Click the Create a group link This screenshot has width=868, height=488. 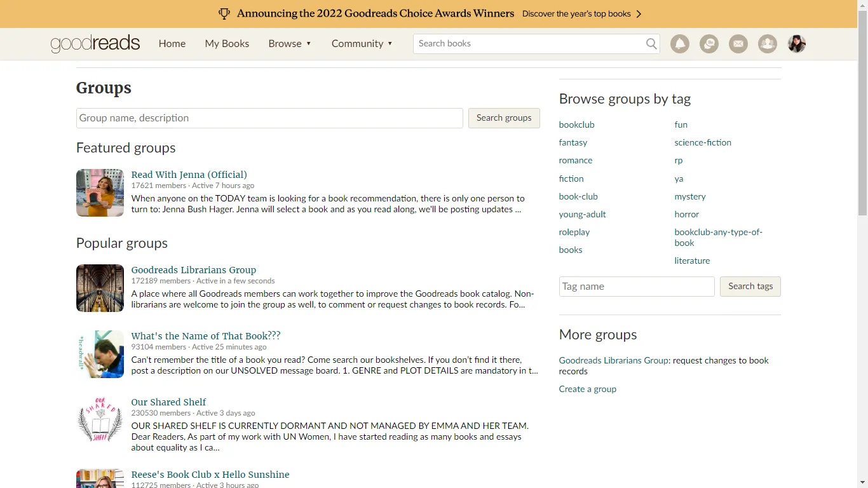pos(587,389)
